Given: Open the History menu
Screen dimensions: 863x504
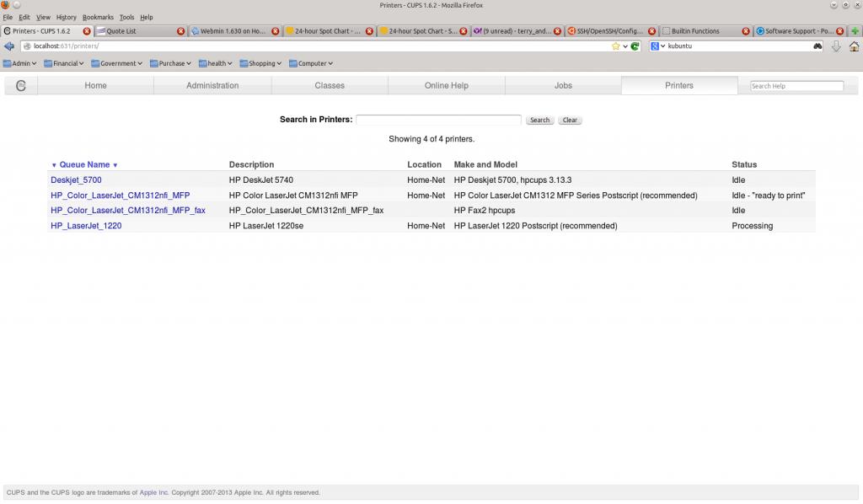Looking at the screenshot, I should 66,18.
